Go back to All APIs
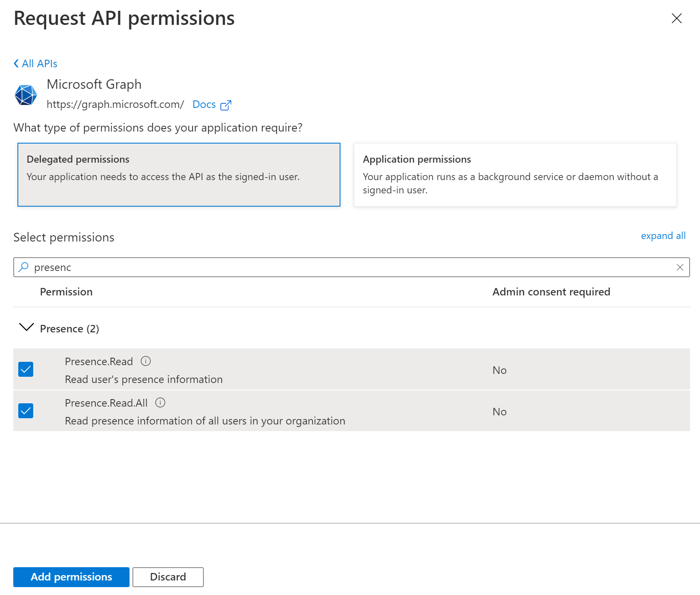The image size is (700, 595). 36,63
